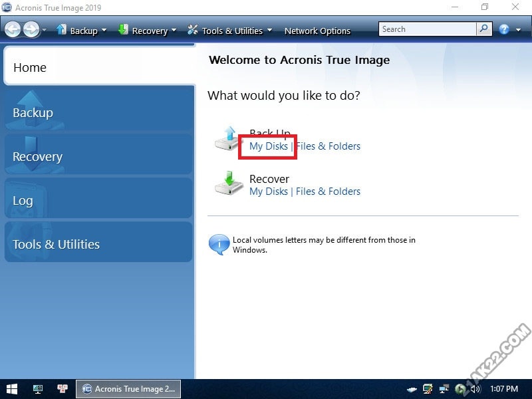Open the blue Help icon
The width and height of the screenshot is (532, 399).
tap(504, 29)
